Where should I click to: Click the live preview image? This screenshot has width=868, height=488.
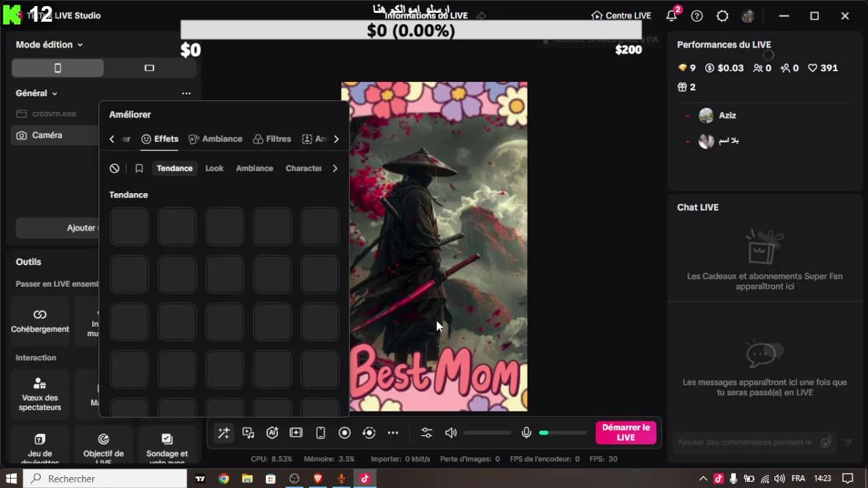[x=434, y=247]
